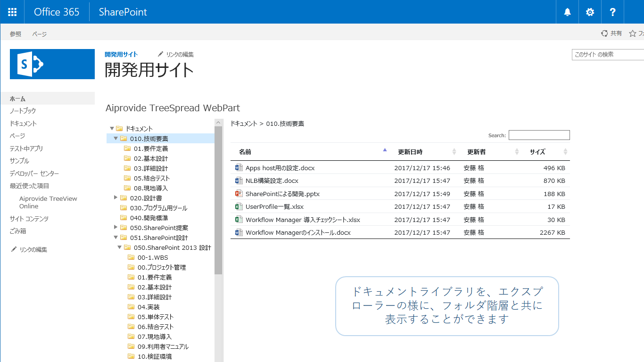Click the folder icon of 04.実装
The image size is (644, 362).
pos(131,307)
